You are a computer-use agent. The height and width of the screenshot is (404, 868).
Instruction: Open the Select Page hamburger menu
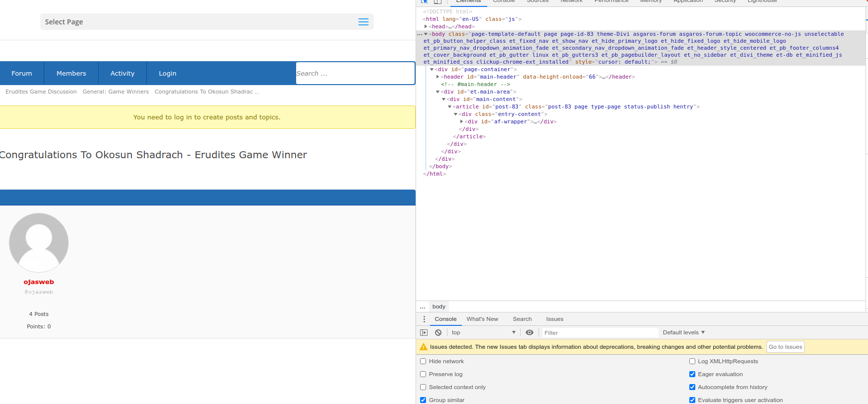click(x=363, y=22)
